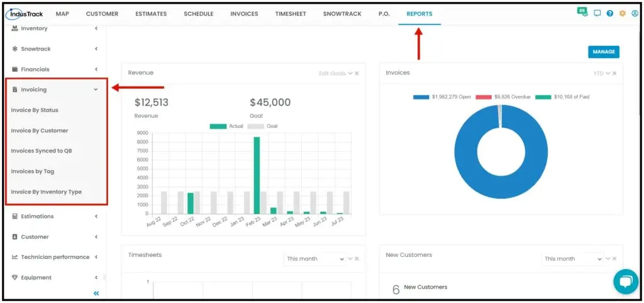
Task: Expand the Estimations sidebar section
Action: tap(96, 216)
